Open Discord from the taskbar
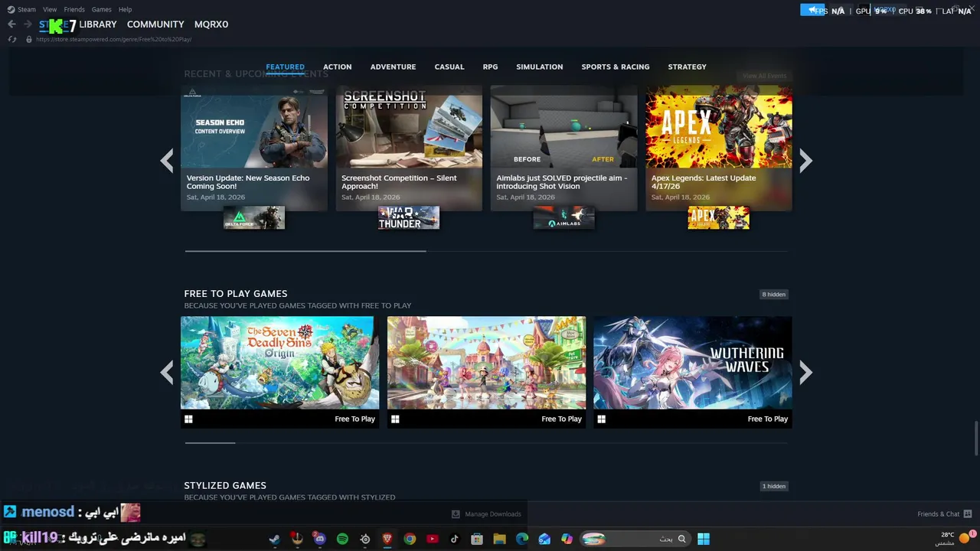 [319, 539]
